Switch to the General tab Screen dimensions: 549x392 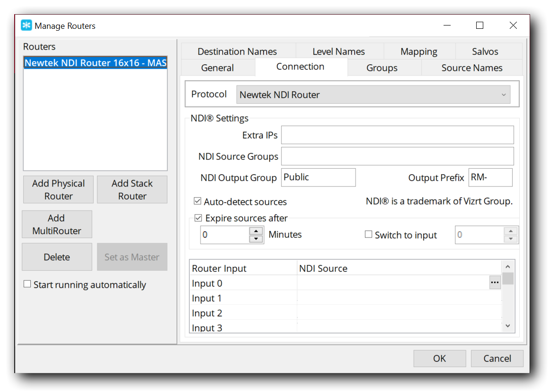click(218, 68)
